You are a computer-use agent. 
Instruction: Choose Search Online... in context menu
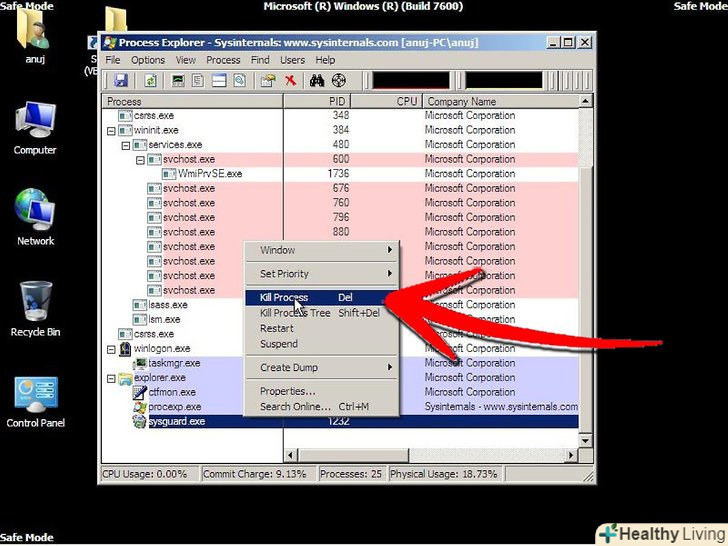click(x=322, y=407)
